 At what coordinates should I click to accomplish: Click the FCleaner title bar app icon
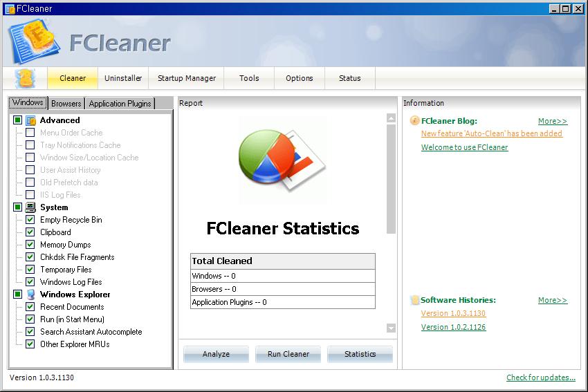10,8
